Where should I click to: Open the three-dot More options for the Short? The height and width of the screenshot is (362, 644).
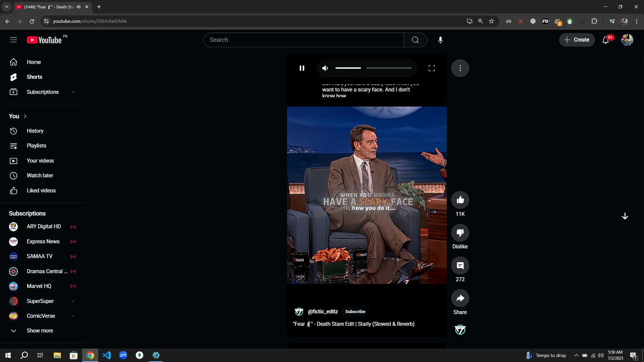tap(460, 68)
